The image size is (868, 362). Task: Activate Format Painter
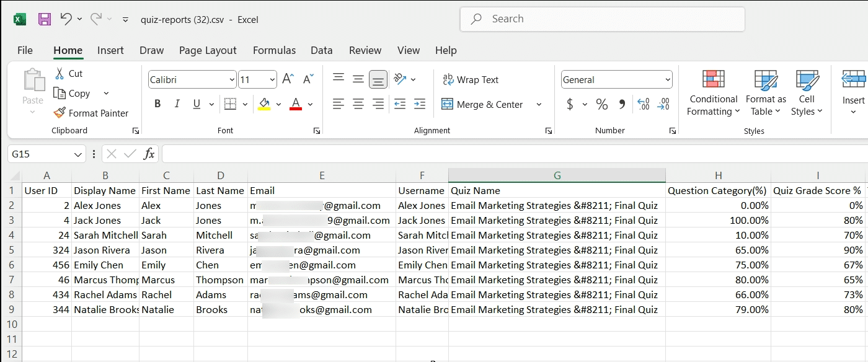(91, 113)
